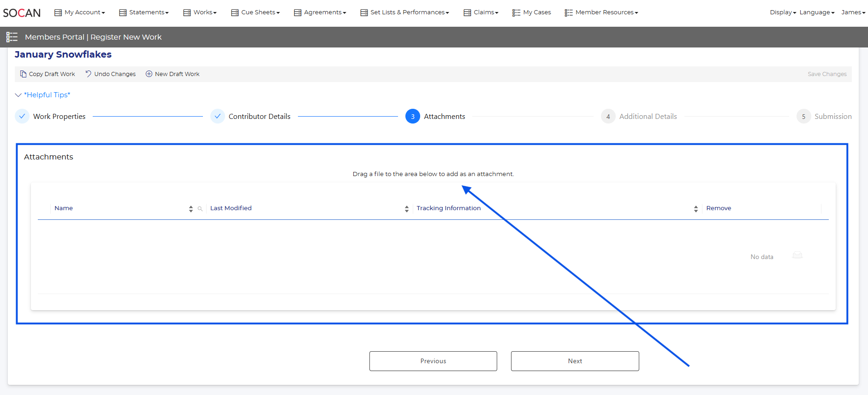Jump to Additional Details step 4

[608, 117]
